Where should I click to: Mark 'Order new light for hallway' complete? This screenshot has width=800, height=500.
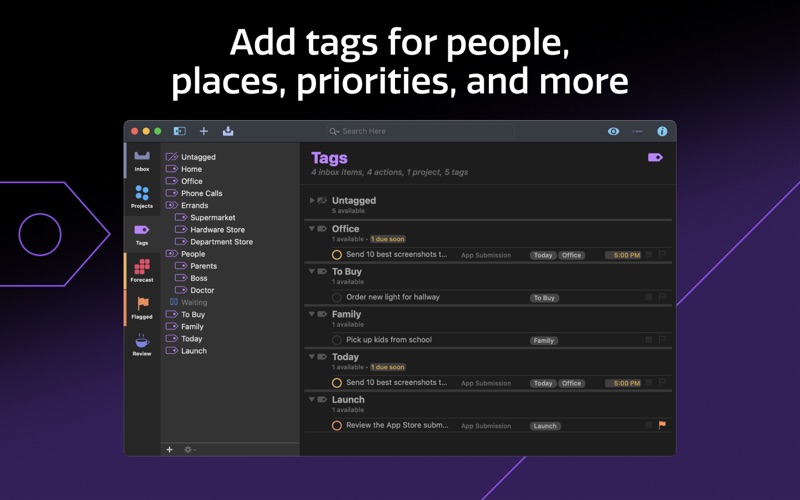point(337,298)
